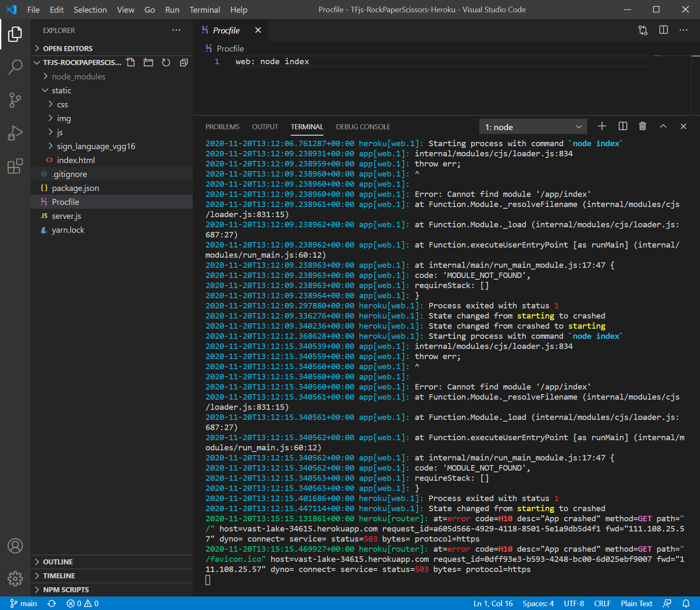Open index.html in the explorer
This screenshot has width=700, height=610.
pyautogui.click(x=112, y=160)
